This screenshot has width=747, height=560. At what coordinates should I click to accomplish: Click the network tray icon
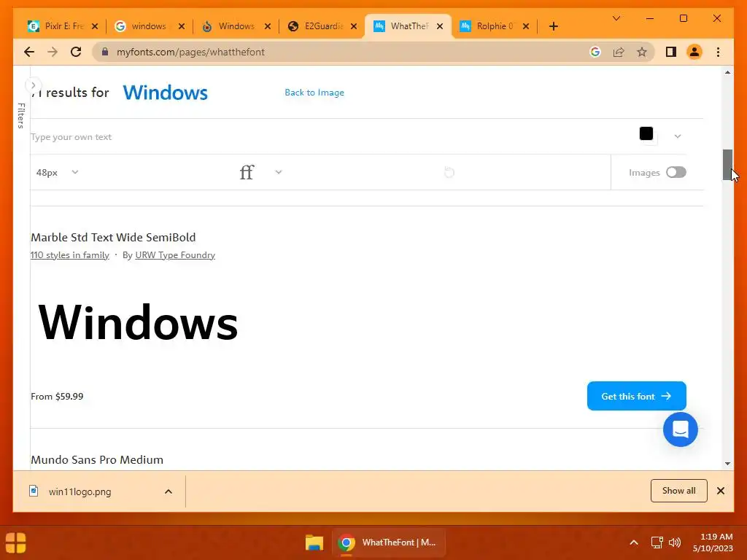[657, 542]
